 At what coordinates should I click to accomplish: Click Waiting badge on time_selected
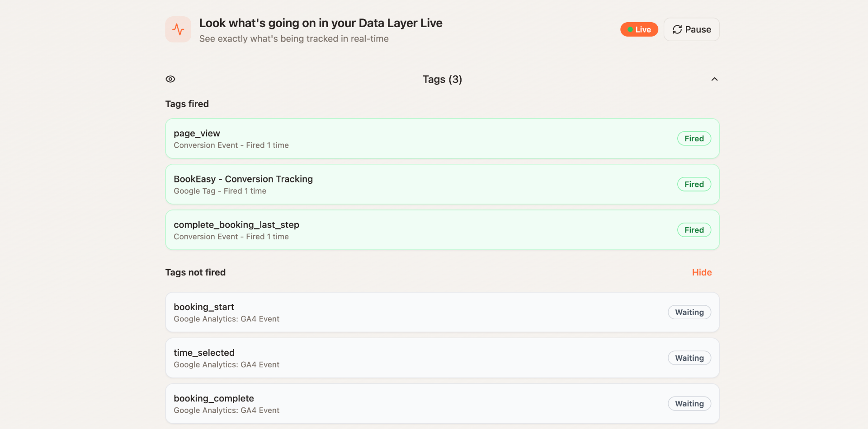click(x=689, y=358)
